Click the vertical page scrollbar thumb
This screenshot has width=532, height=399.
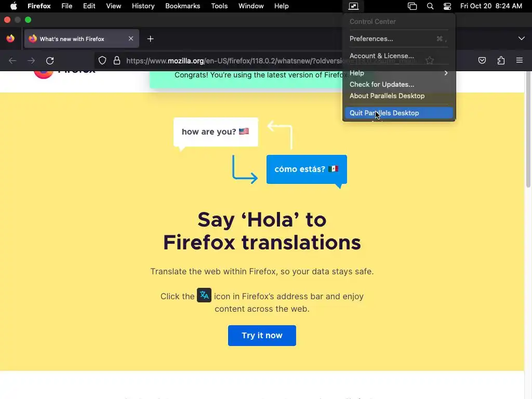pos(528,129)
